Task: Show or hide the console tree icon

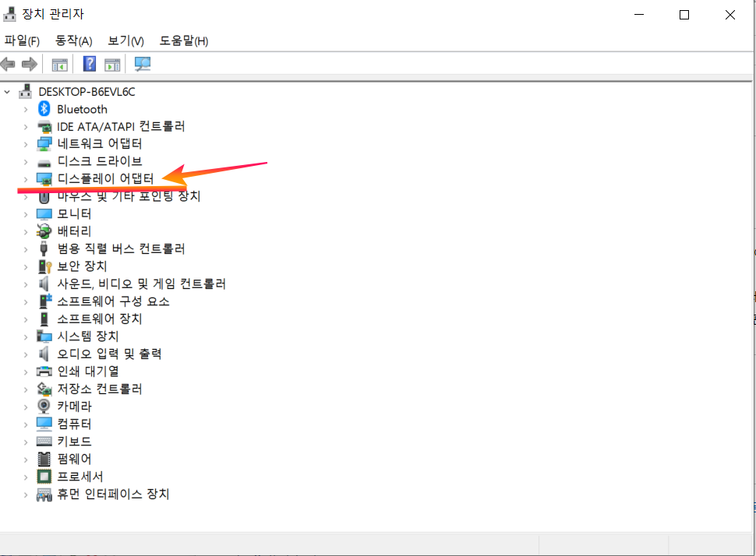Action: click(x=60, y=65)
